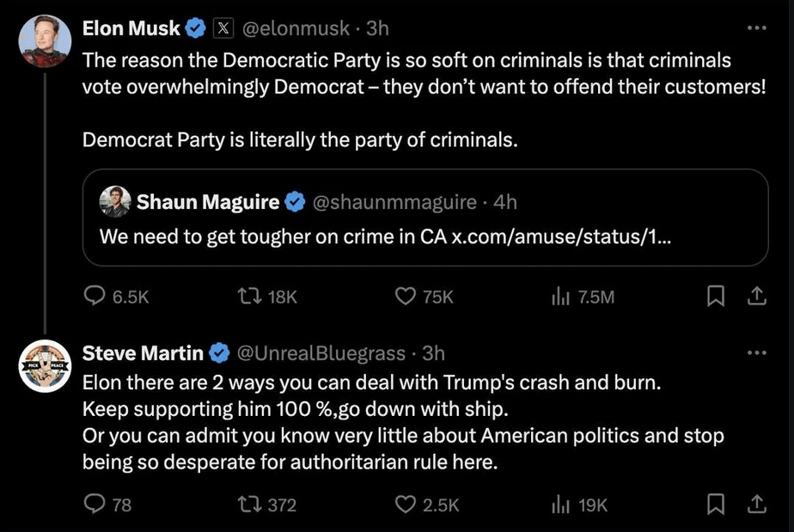Image resolution: width=794 pixels, height=532 pixels.
Task: Open the quoted Shaun Maguire post
Action: [425, 217]
